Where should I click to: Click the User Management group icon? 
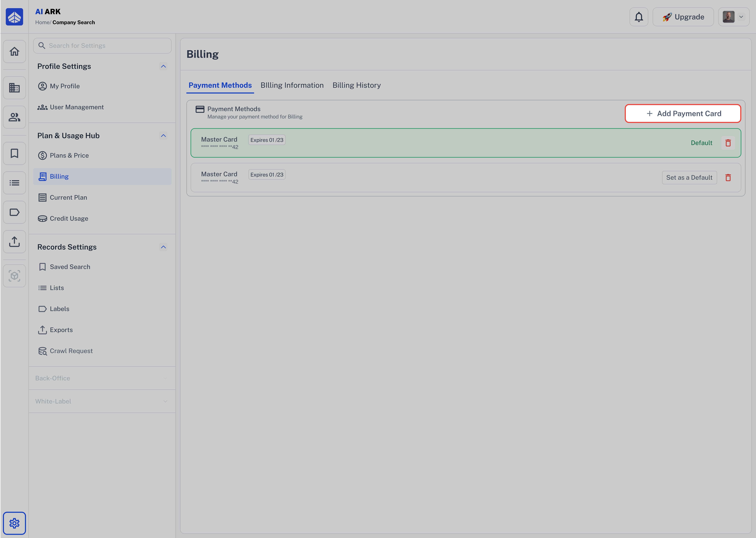[42, 107]
